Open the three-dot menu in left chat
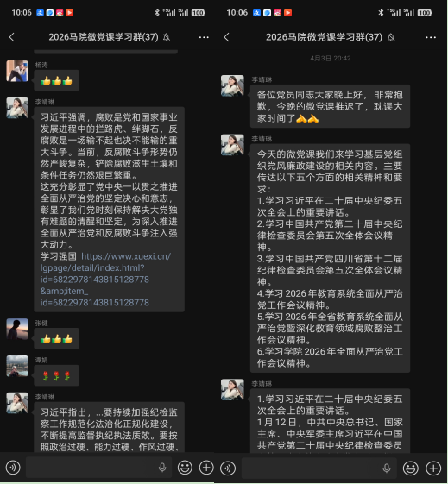Viewport: 448px width, 484px height. point(204,37)
